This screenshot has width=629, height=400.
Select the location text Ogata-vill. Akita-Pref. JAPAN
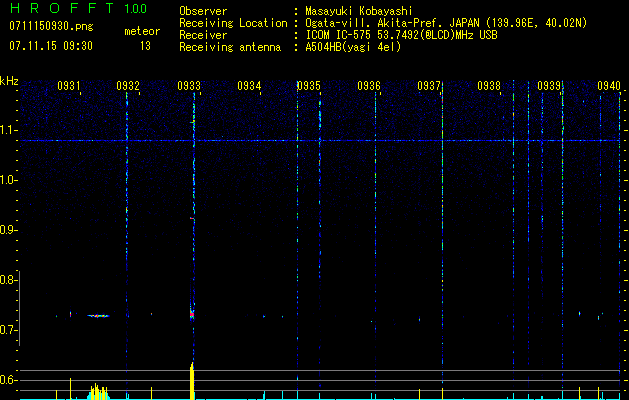click(x=392, y=23)
